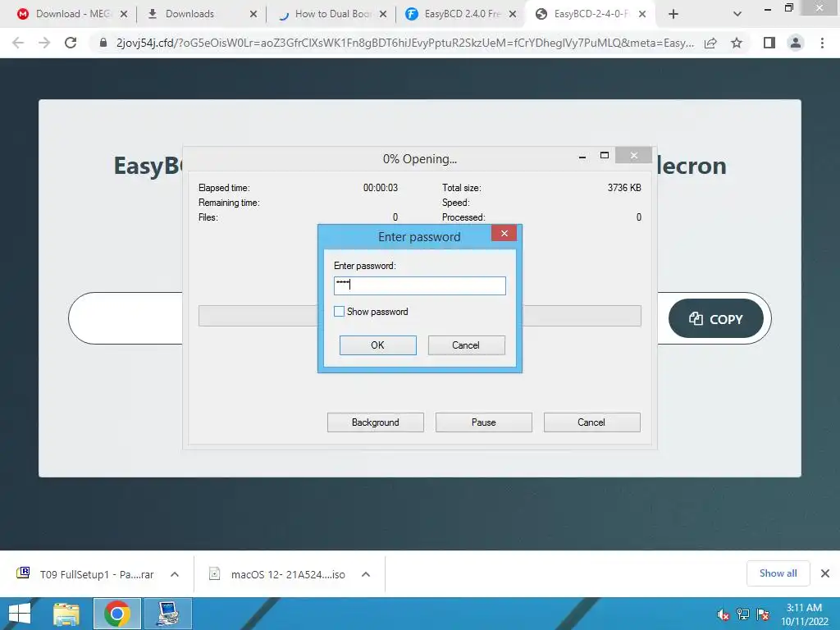
Task: Open the Chrome profile menu
Action: point(796,43)
